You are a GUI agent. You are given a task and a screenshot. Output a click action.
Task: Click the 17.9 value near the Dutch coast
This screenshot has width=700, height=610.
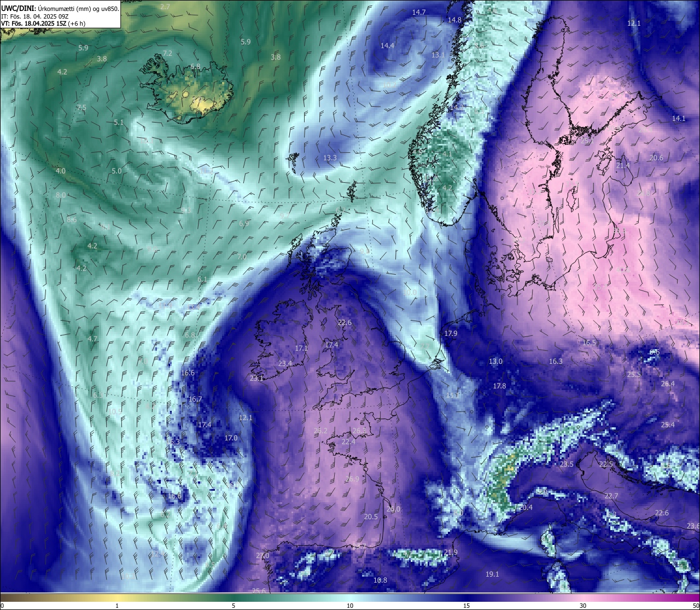coord(451,333)
